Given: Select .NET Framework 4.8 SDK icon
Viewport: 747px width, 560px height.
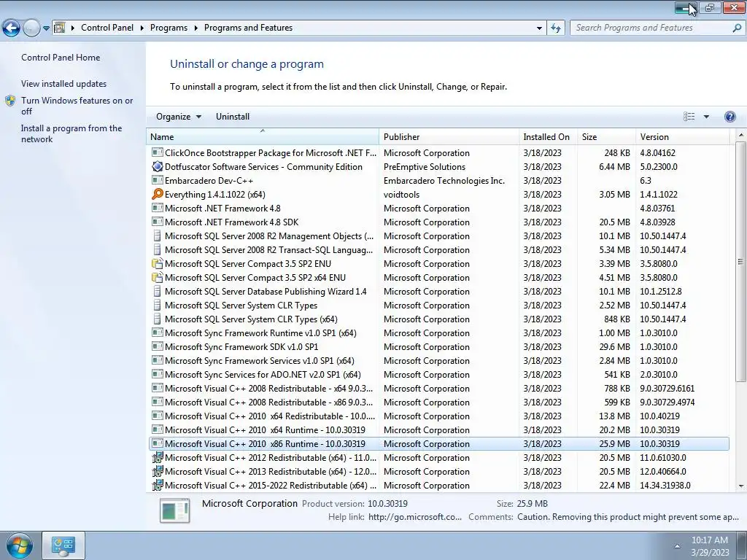Looking at the screenshot, I should pyautogui.click(x=158, y=222).
